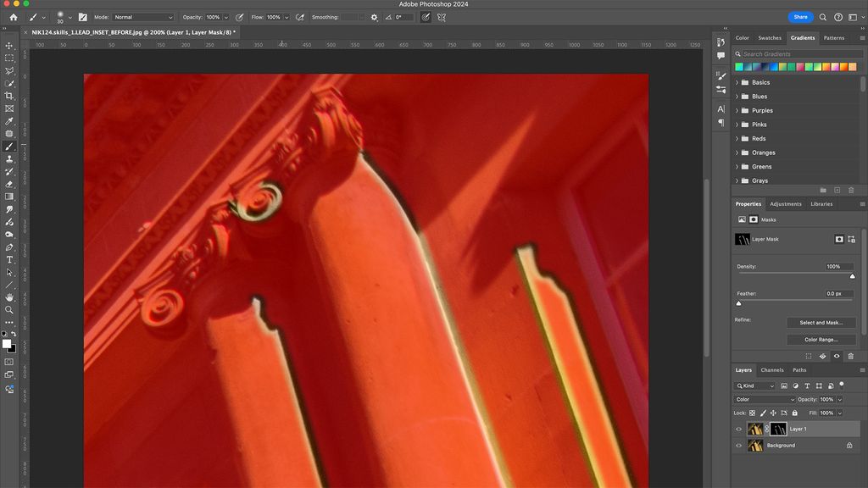Image resolution: width=868 pixels, height=488 pixels.
Task: Open the brush Mode dropdown in options bar
Action: (142, 16)
